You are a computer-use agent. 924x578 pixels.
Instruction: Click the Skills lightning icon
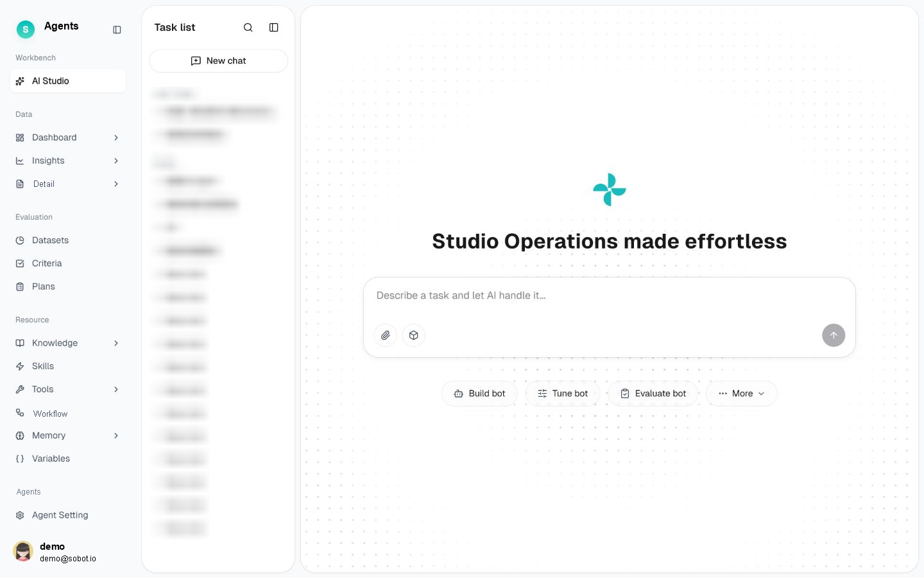pos(20,366)
